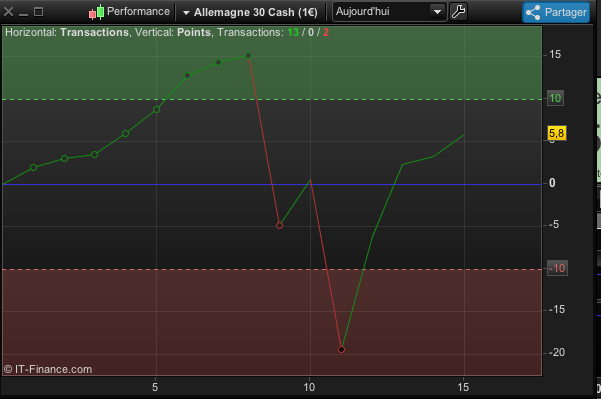Click the y-axis value -20
Screen dimensions: 601x399
557,352
